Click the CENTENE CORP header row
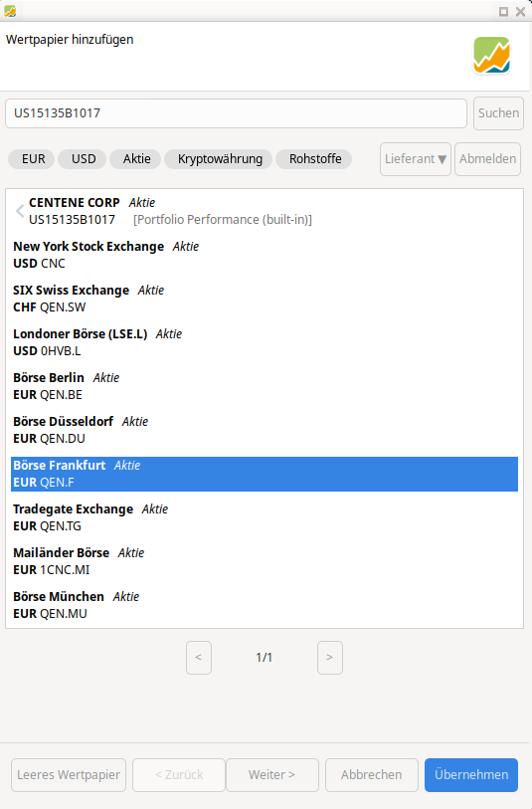Screen dimensions: 532x809 [x=265, y=211]
